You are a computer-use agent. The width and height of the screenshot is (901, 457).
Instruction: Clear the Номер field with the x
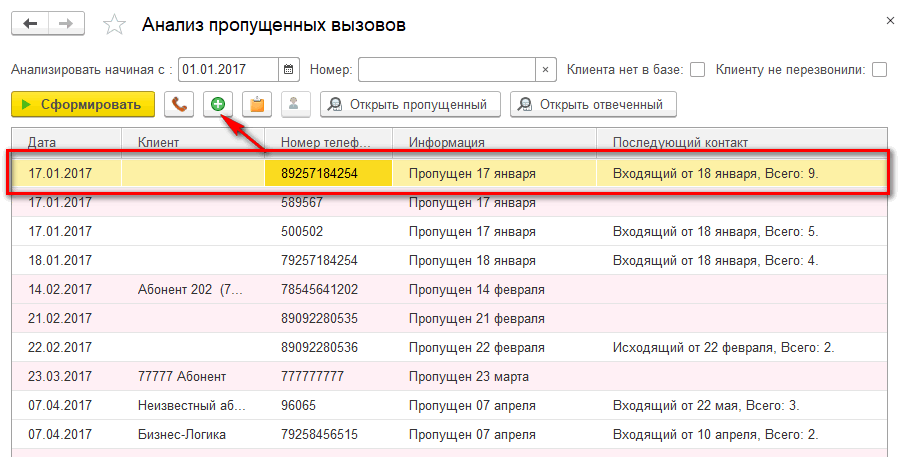point(545,70)
